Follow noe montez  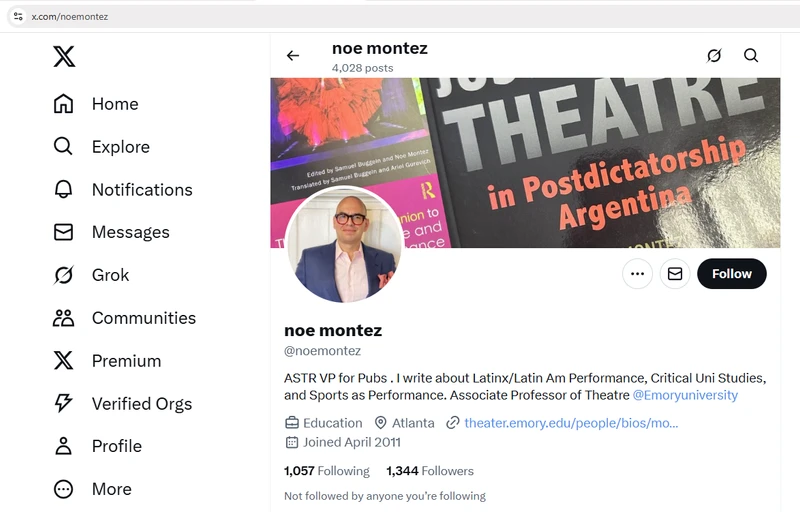tap(732, 274)
